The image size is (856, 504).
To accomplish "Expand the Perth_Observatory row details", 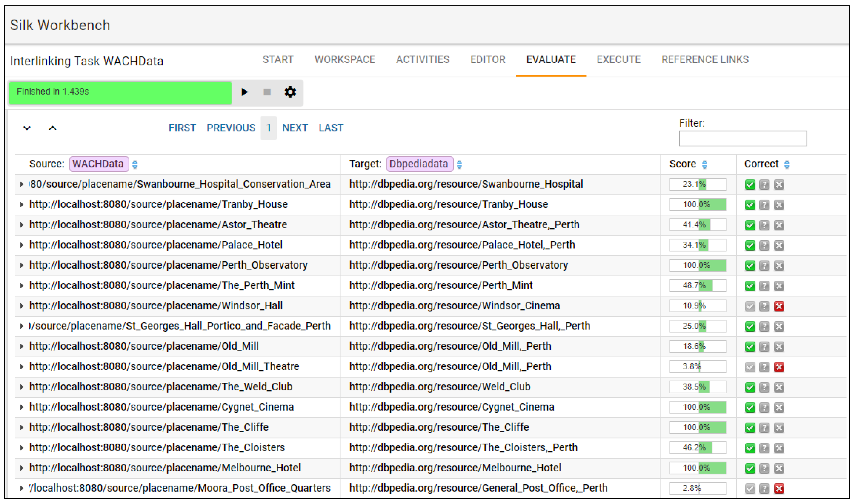I will pyautogui.click(x=22, y=265).
